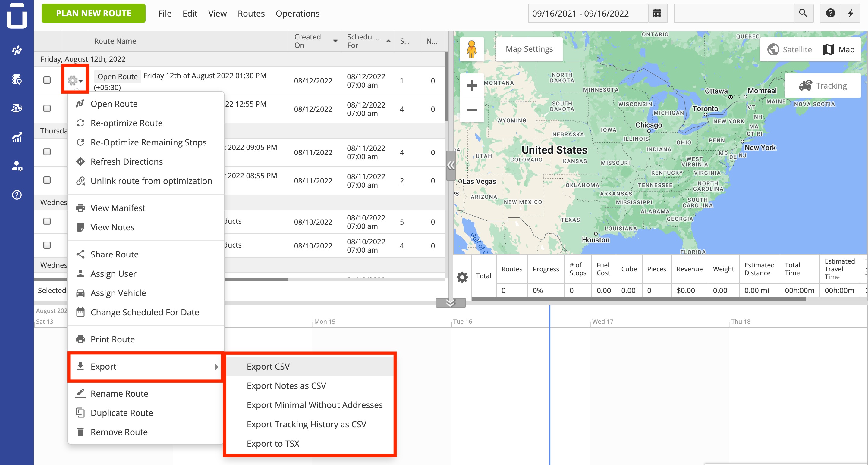Open the Routes menu
The height and width of the screenshot is (465, 868).
click(x=251, y=14)
